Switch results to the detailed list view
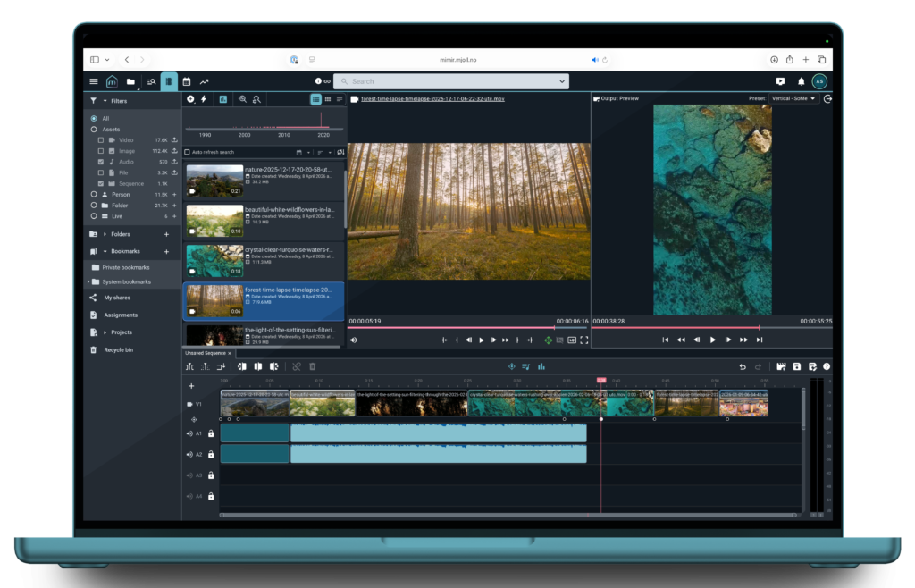Screen dimensions: 915x588 pos(315,99)
